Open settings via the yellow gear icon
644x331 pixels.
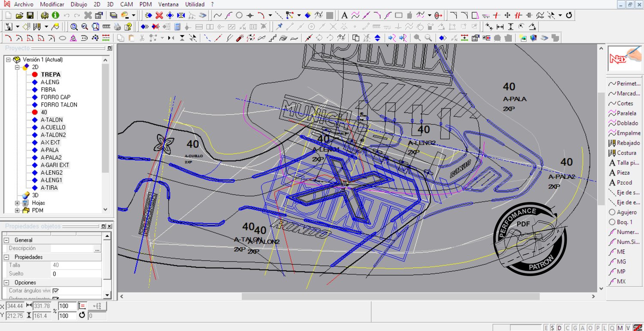click(x=45, y=15)
